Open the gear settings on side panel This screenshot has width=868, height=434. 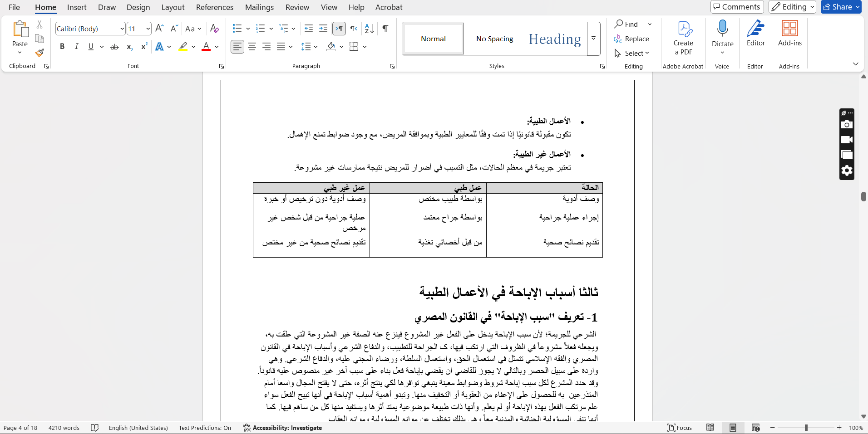click(847, 171)
